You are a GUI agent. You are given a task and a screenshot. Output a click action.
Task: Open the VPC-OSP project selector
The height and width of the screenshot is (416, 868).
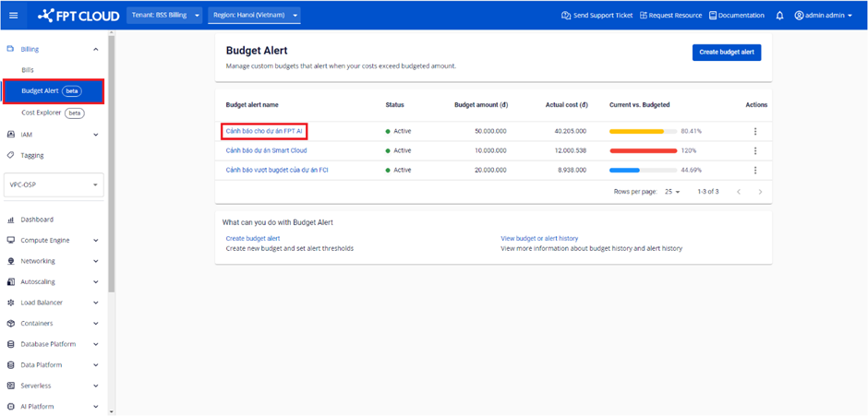tap(54, 184)
